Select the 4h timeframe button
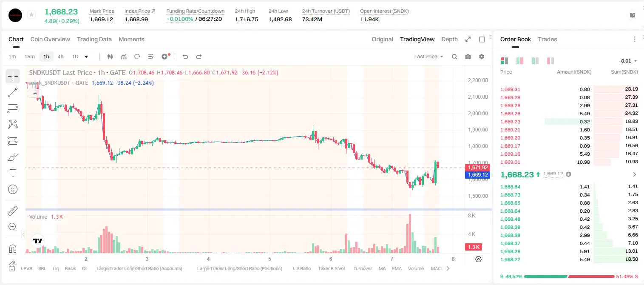644x285 pixels. [60, 57]
